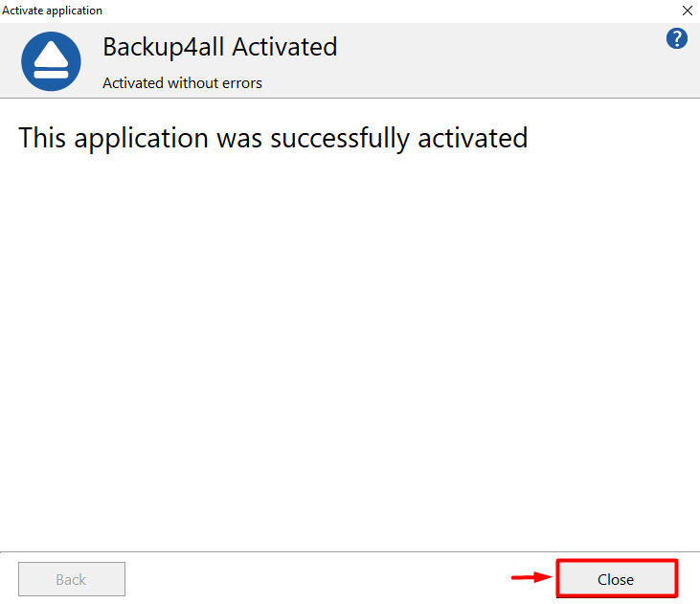Image resolution: width=700 pixels, height=604 pixels.
Task: Click empty footer space between Back and Close
Action: pos(316,579)
